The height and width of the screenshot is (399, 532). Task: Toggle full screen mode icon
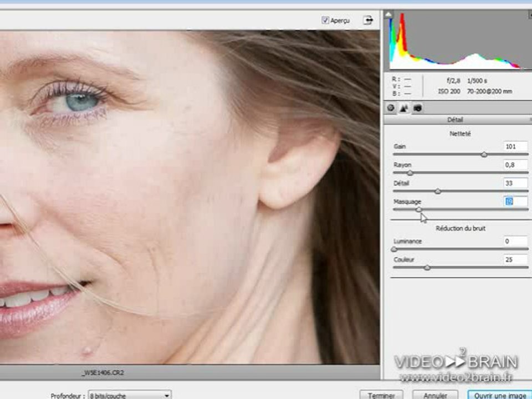368,21
